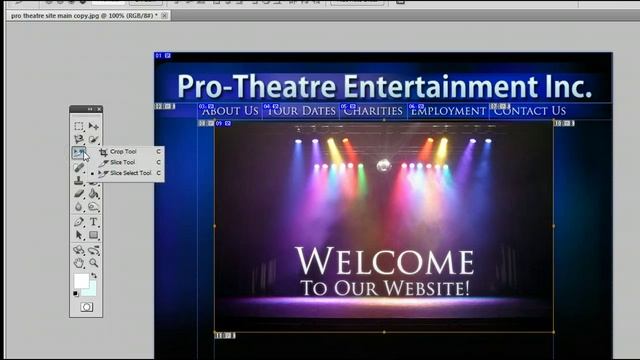This screenshot has width=640, height=360.
Task: Select the Path Selection tool
Action: tap(79, 235)
